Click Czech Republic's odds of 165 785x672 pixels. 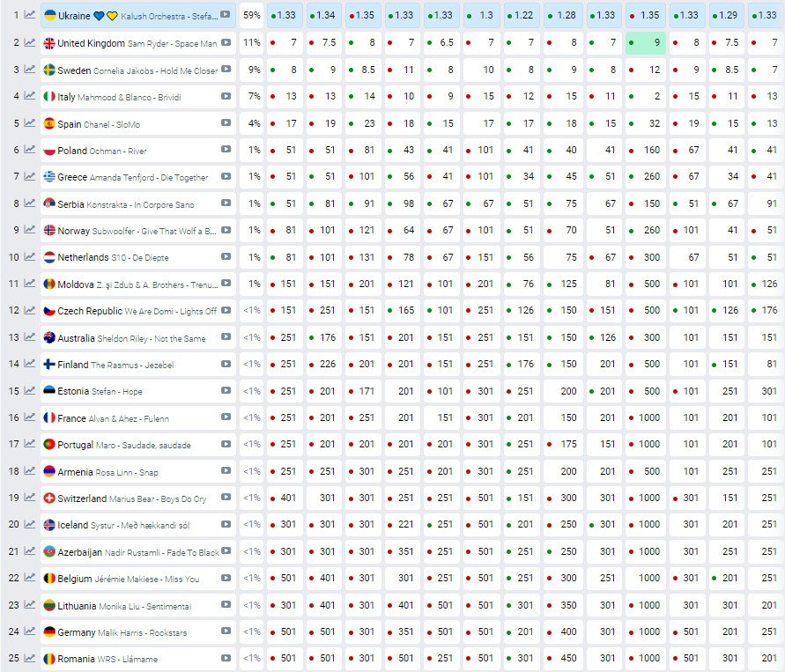402,310
